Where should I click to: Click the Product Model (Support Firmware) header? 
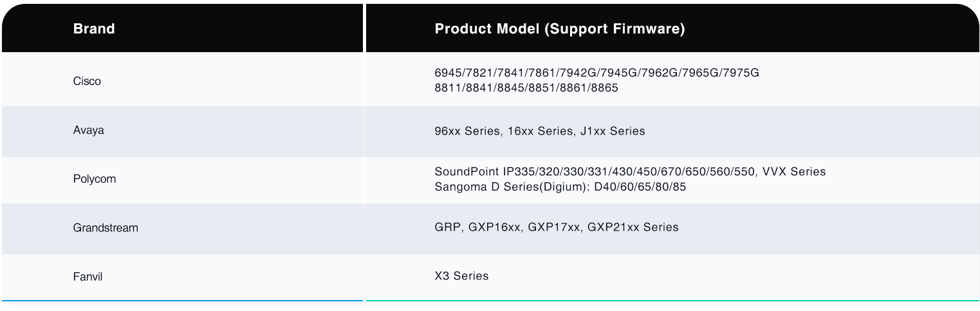point(560,29)
